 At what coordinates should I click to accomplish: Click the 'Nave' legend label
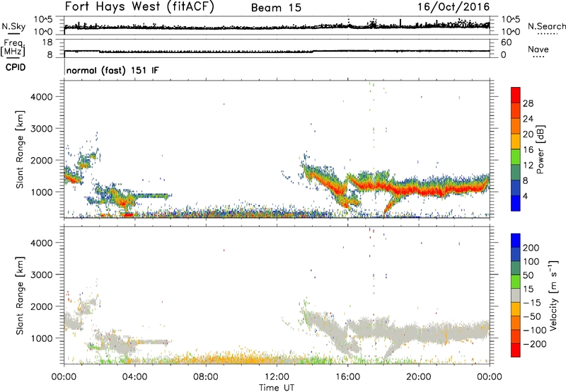tap(538, 49)
